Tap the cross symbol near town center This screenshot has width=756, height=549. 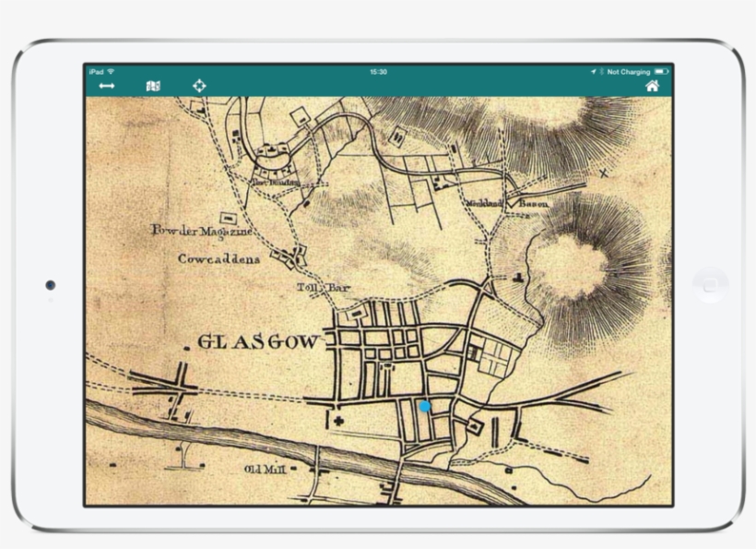coord(338,420)
